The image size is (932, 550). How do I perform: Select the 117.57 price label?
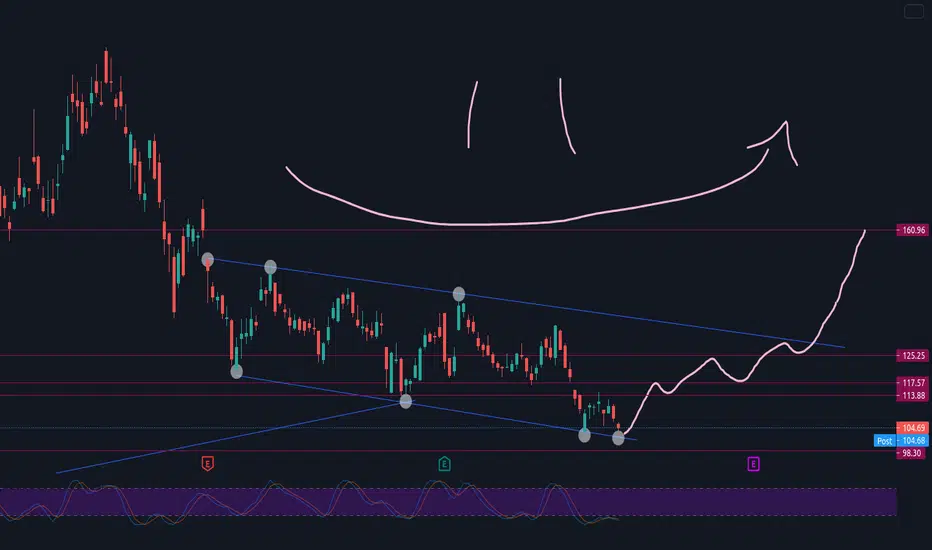click(x=912, y=383)
